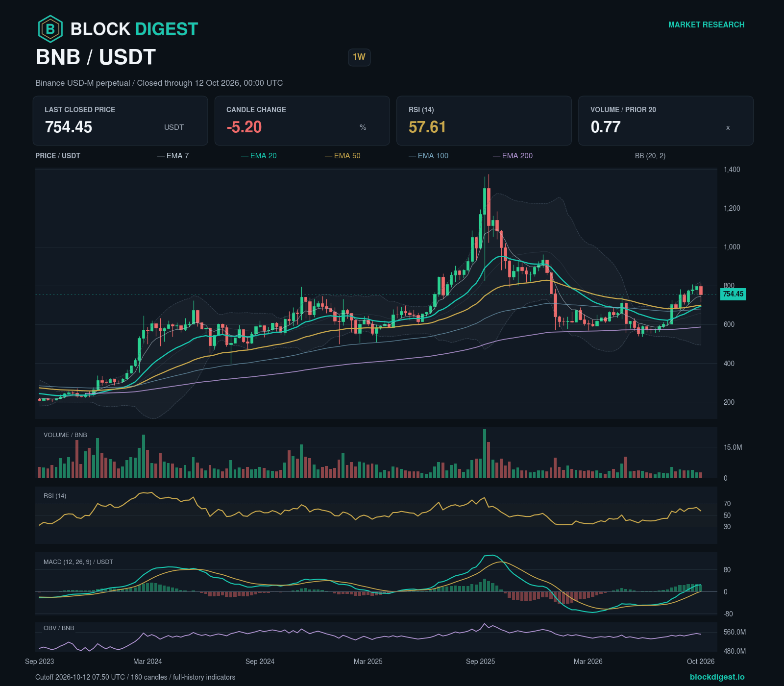Click the 1W timeframe badge
This screenshot has height=686, width=784.
point(359,57)
